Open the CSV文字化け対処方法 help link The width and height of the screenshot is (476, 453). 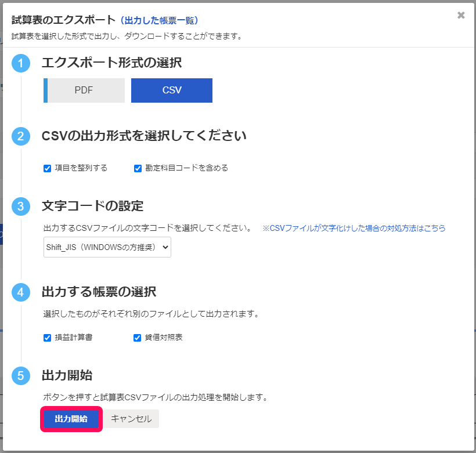pyautogui.click(x=354, y=228)
